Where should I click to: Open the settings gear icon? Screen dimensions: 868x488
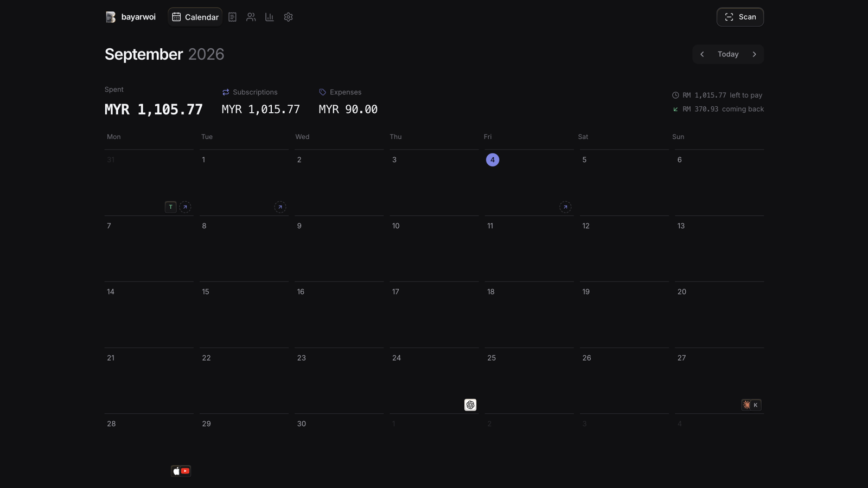288,17
